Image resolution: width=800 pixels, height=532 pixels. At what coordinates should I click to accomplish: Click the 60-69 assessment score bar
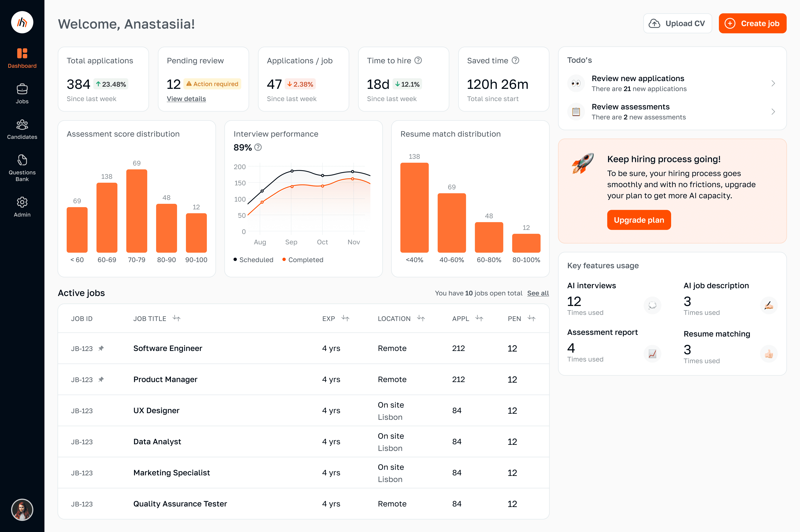tap(107, 218)
